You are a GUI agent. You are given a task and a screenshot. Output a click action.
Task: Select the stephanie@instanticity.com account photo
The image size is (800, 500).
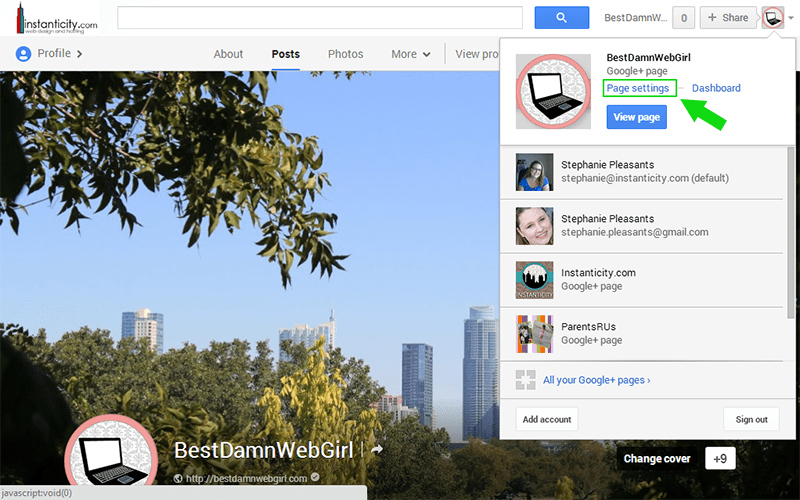[x=534, y=172]
